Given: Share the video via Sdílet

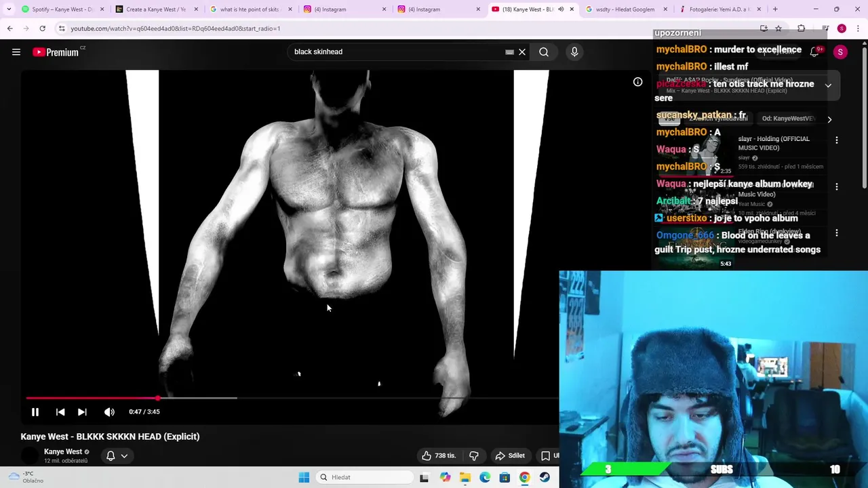Looking at the screenshot, I should click(511, 456).
